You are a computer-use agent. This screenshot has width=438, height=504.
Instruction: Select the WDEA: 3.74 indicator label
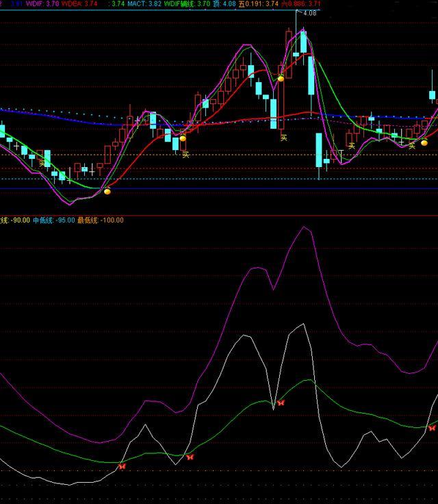[79, 4]
